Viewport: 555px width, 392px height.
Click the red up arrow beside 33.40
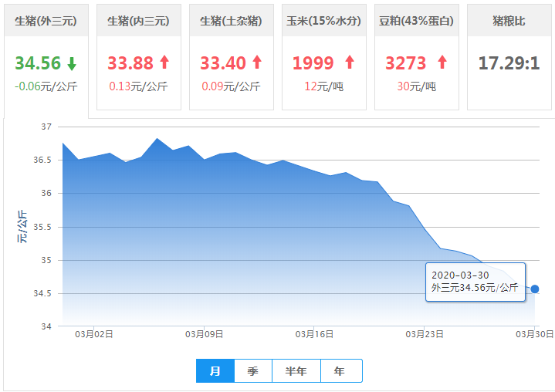[x=256, y=63]
